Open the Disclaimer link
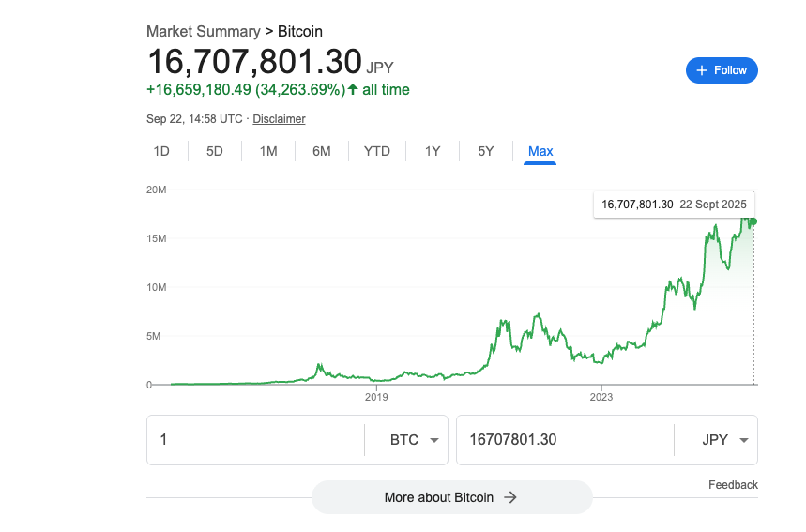 tap(279, 119)
